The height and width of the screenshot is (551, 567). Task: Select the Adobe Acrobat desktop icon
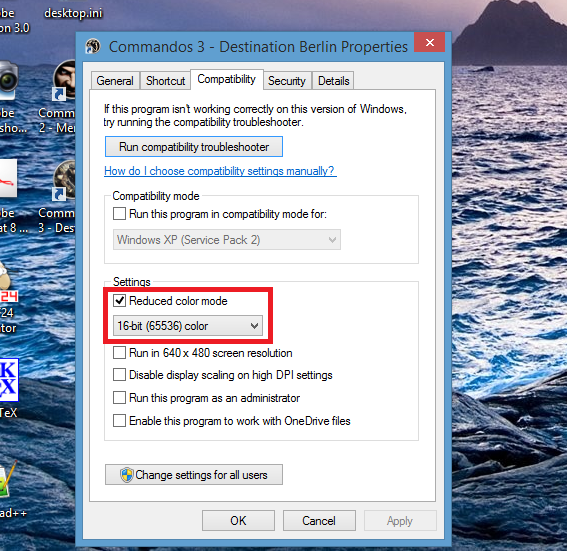(x=8, y=179)
